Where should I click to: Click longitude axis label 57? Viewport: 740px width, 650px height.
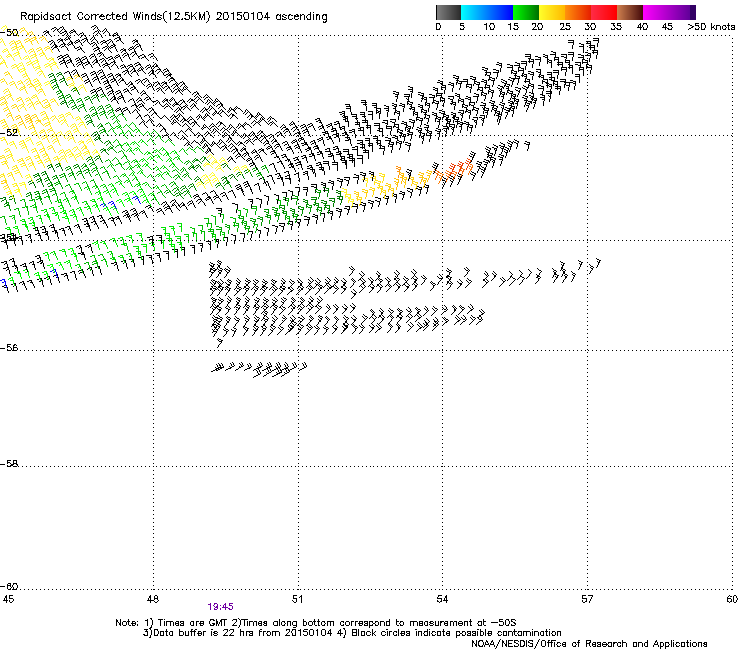point(587,599)
